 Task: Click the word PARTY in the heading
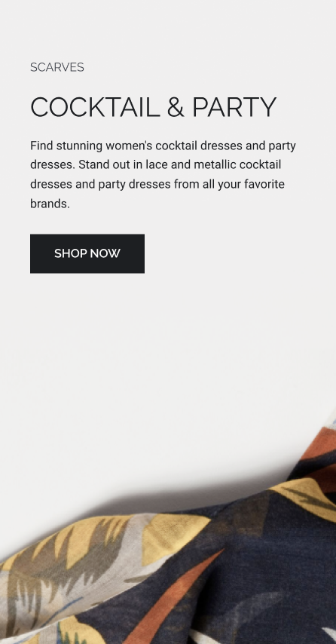(234, 107)
